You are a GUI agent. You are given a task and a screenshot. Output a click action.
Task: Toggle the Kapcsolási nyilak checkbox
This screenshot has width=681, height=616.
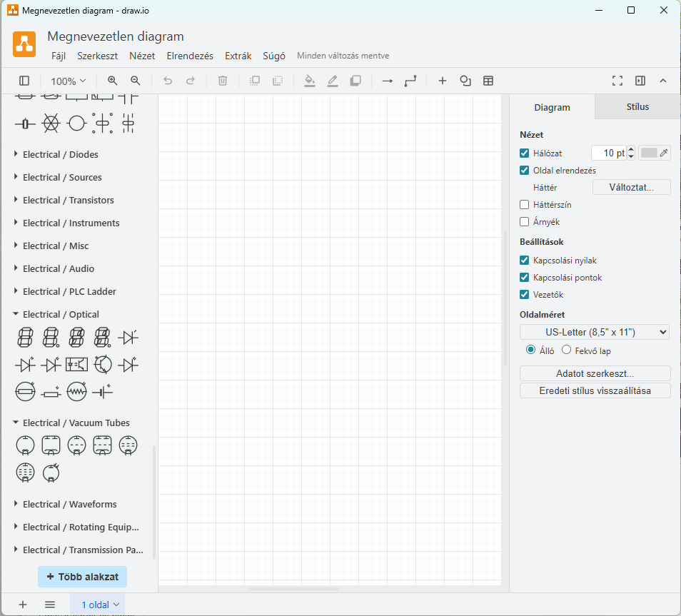pyautogui.click(x=524, y=261)
